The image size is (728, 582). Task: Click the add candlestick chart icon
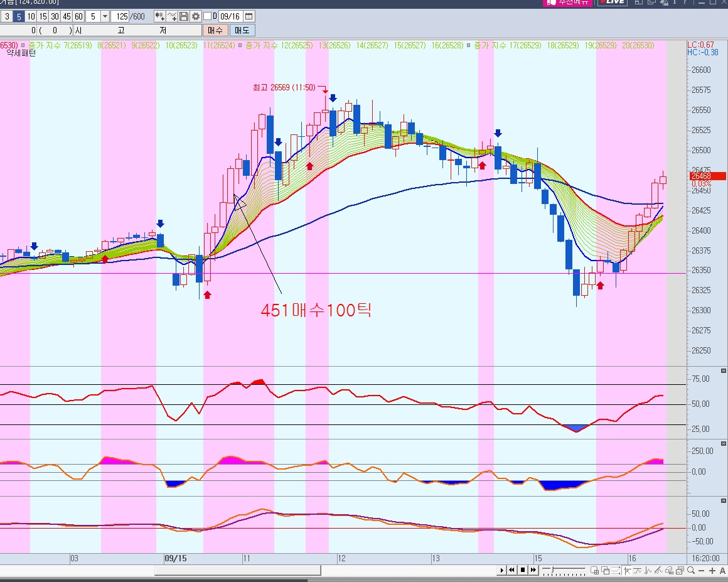pos(159,17)
